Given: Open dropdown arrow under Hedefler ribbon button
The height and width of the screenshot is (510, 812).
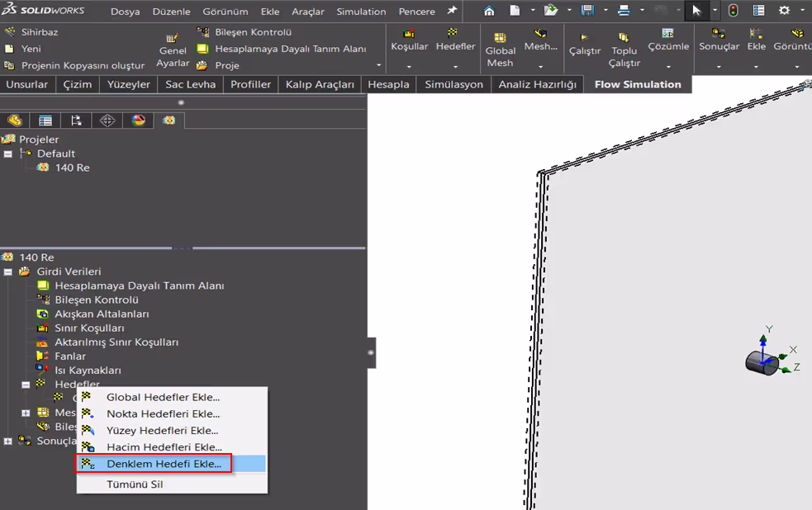Looking at the screenshot, I should pos(455,67).
